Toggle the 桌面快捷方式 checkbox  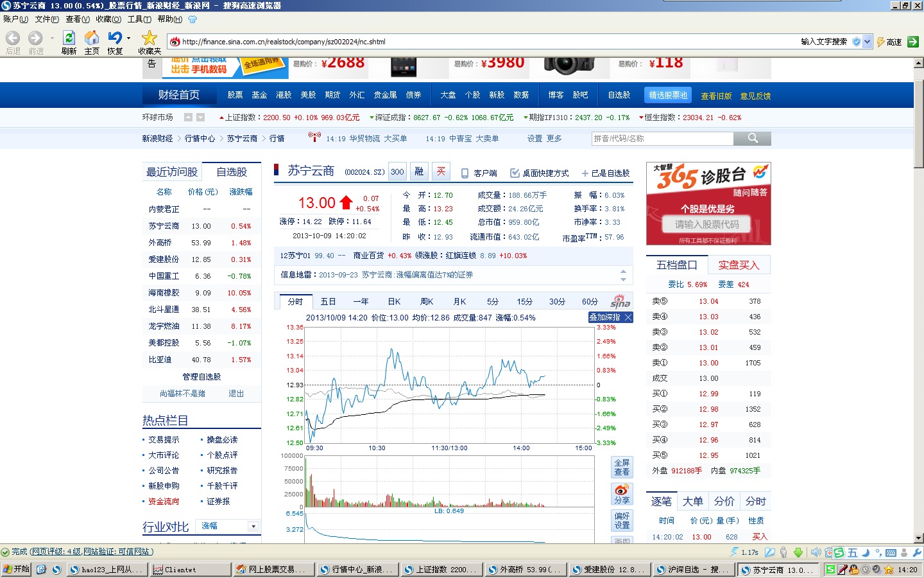coord(515,173)
